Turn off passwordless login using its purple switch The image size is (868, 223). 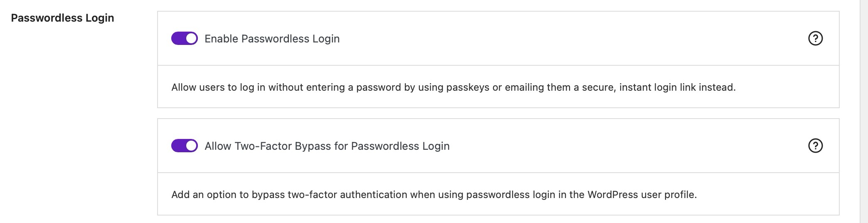click(x=184, y=39)
